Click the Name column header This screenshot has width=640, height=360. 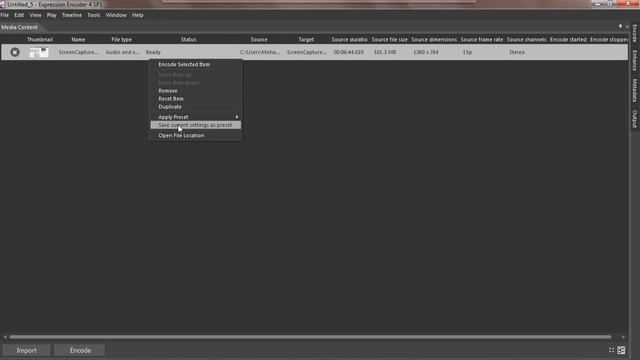[78, 40]
